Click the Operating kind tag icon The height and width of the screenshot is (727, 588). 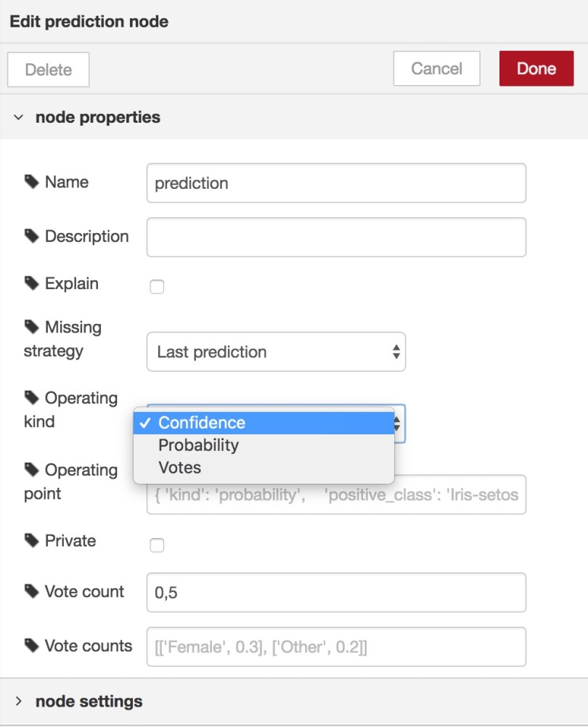[x=31, y=398]
